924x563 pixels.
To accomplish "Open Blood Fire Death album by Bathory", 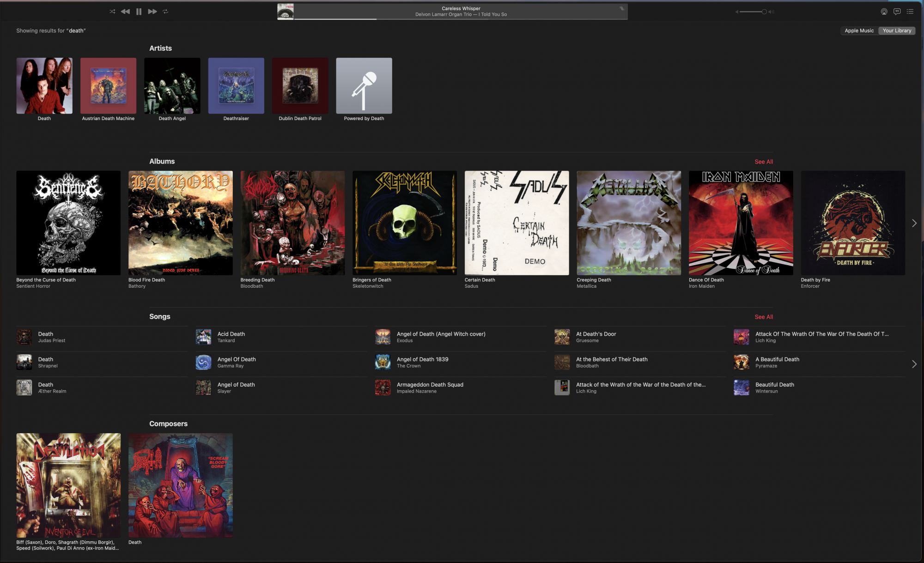I will (181, 223).
